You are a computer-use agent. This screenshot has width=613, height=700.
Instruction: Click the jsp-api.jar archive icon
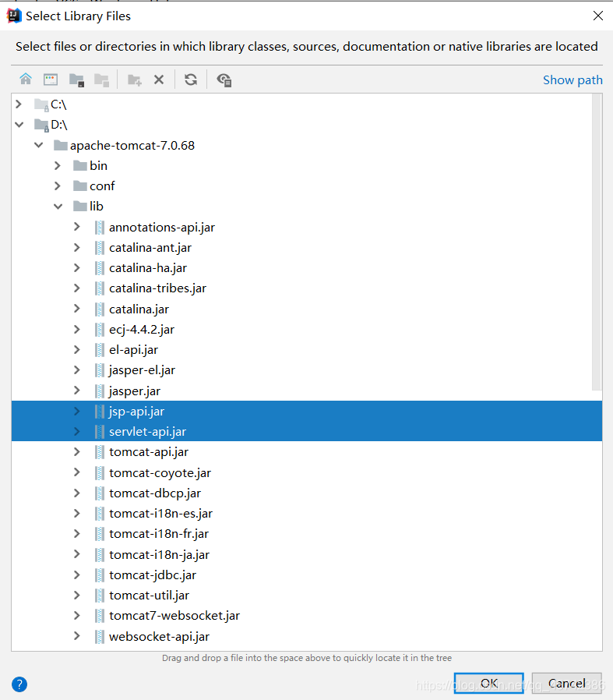click(x=100, y=412)
